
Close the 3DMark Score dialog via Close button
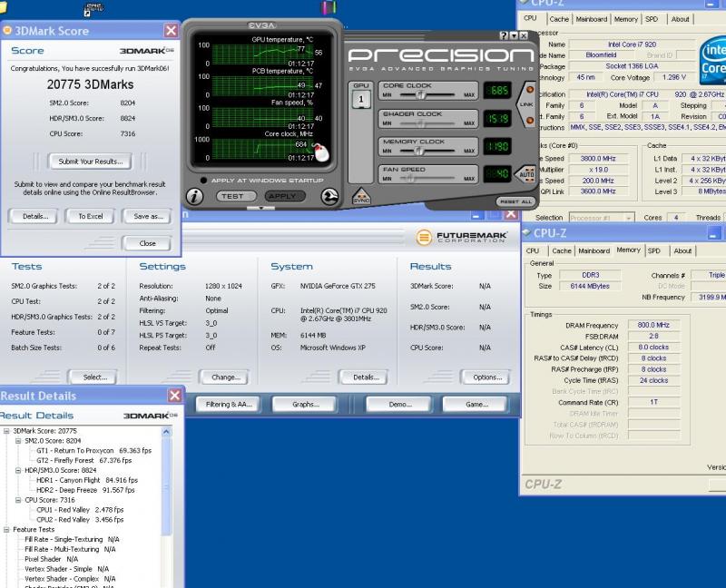pos(147,243)
